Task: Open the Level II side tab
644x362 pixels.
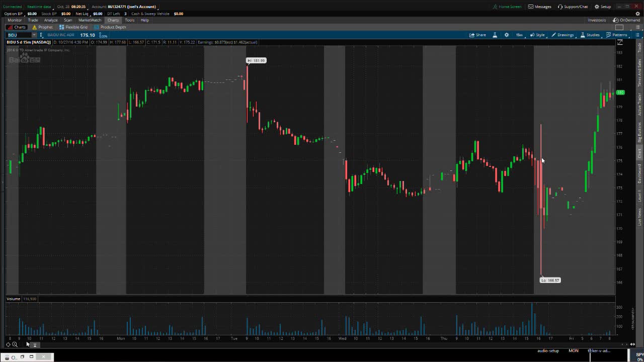Action: click(x=639, y=196)
